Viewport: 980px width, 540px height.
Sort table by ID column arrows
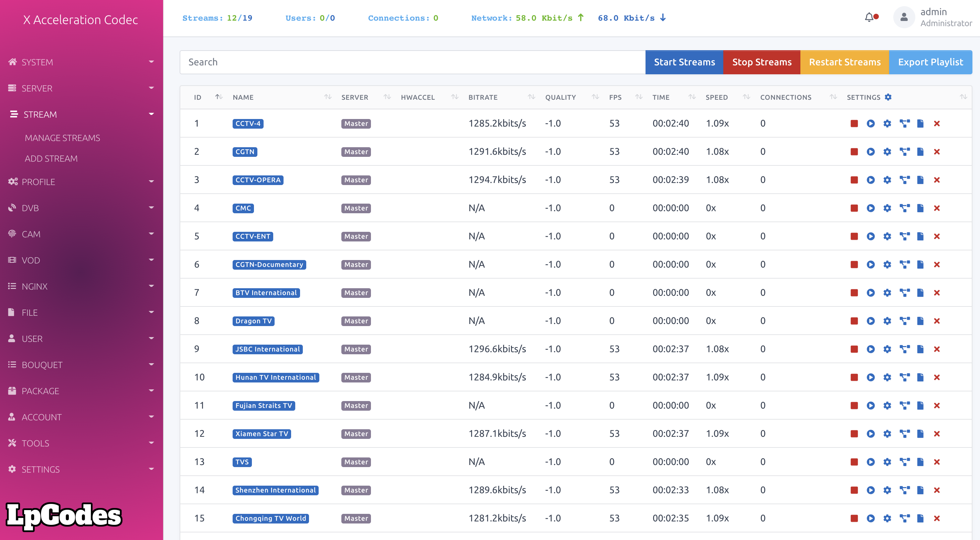[219, 97]
